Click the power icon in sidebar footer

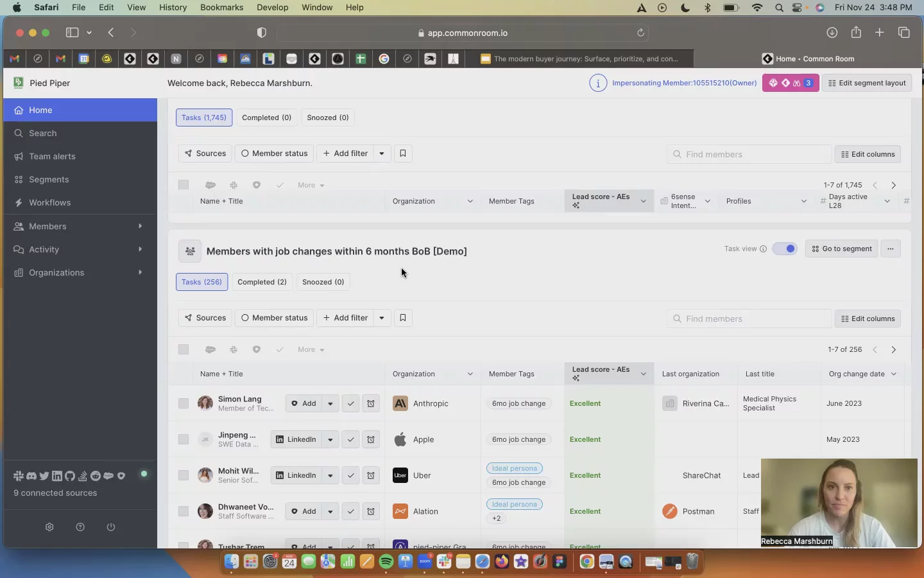coord(111,527)
